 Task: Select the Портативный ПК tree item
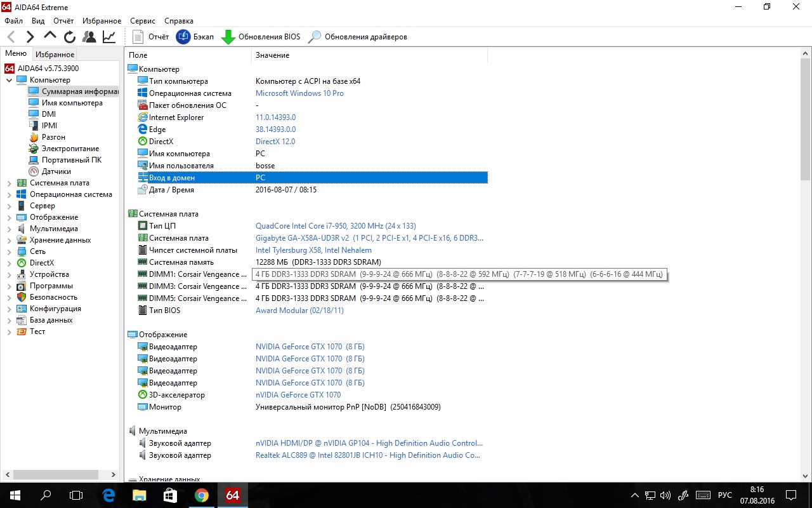pyautogui.click(x=71, y=160)
